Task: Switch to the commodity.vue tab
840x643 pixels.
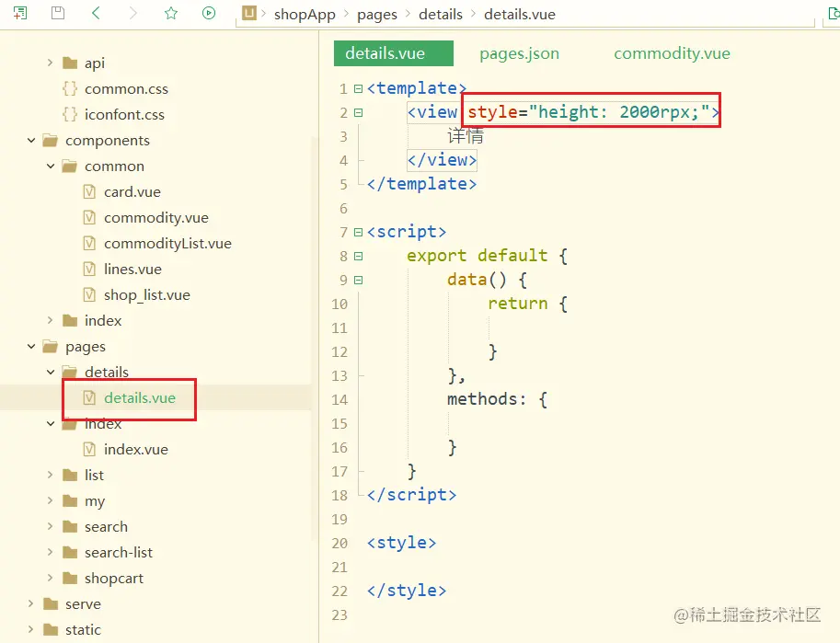Action: point(672,53)
